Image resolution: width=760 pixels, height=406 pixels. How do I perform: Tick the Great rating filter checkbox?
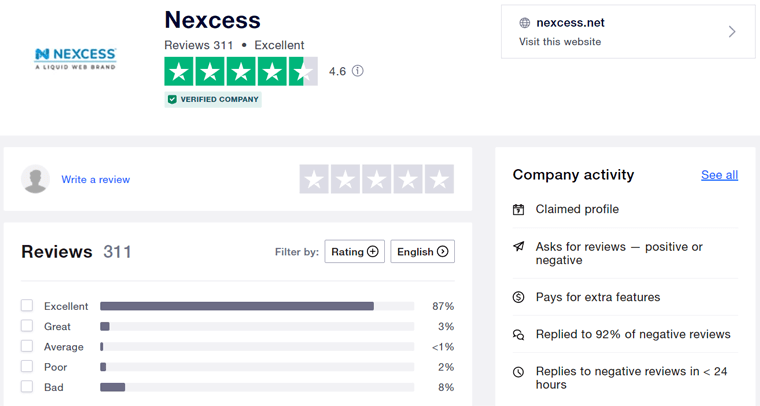tap(27, 326)
